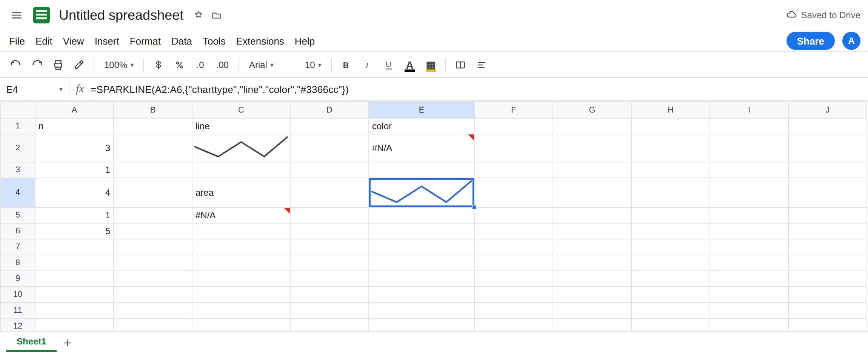Move spreadsheet using the folder icon
The image size is (868, 352).
217,15
